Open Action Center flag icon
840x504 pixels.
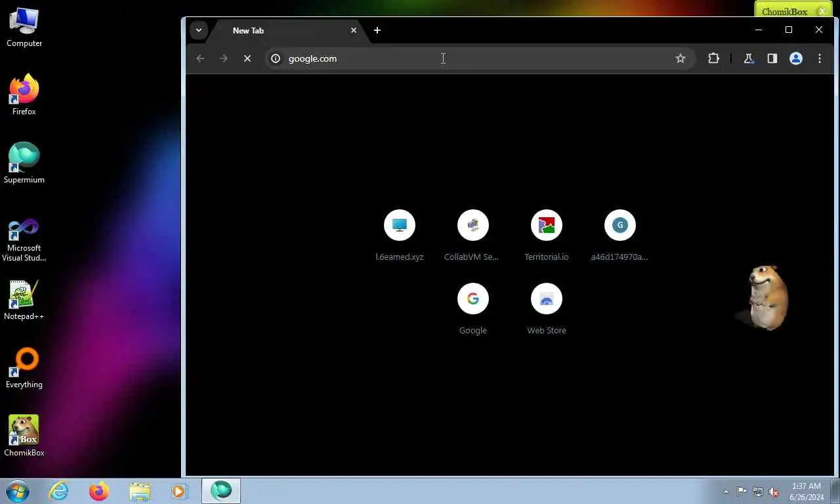point(742,492)
